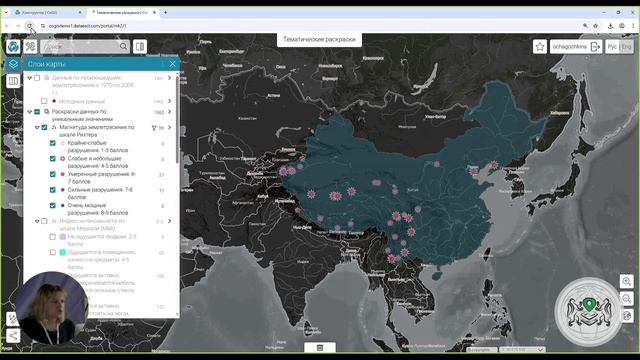
Task: Collapse Индекс интенсивности legend triangle
Action: 37,221
